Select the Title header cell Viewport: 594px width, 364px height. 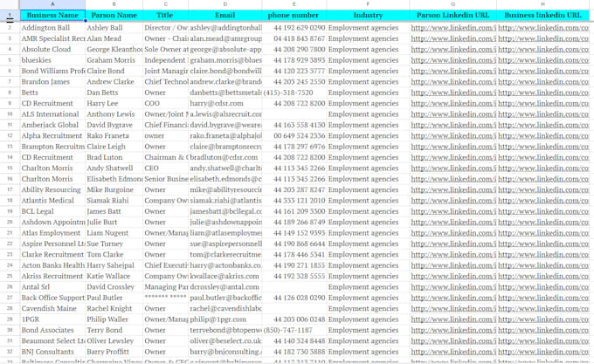click(165, 16)
